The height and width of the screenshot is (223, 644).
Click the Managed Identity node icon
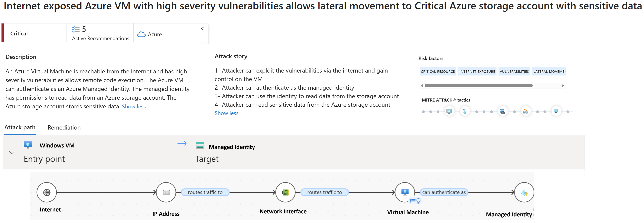(524, 192)
